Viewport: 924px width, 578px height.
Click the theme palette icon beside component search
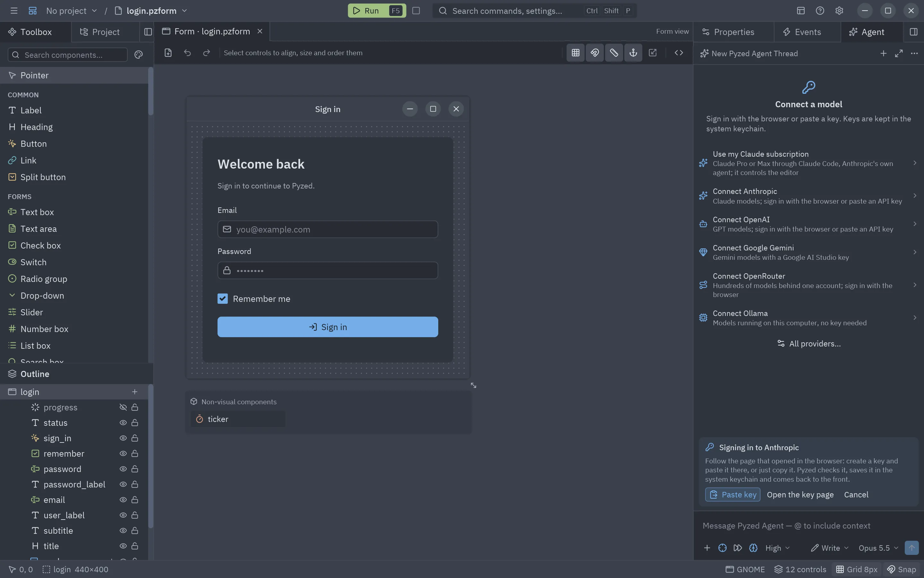[139, 55]
